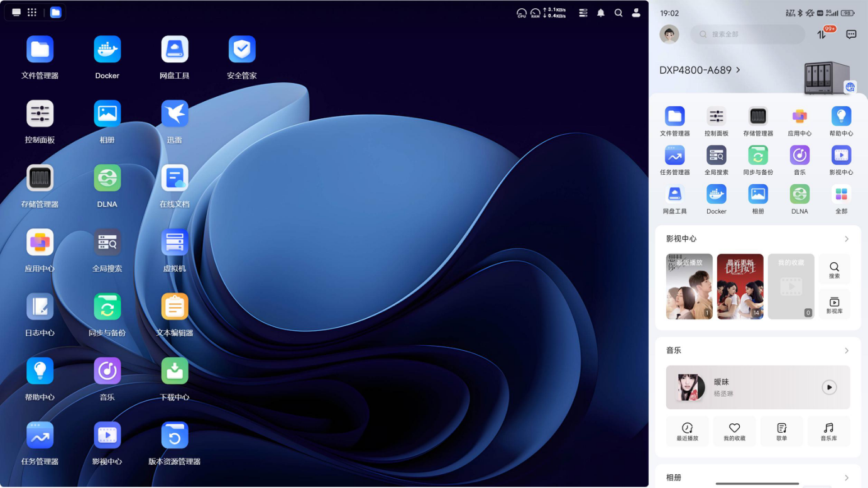Screen dimensions: 868x488
Task: Focus the 搜索全部 search field
Action: [748, 35]
